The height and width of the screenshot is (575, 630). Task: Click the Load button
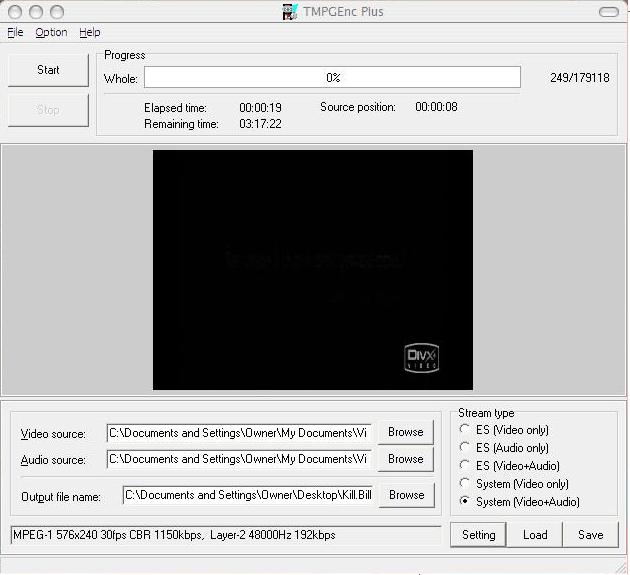(x=535, y=535)
